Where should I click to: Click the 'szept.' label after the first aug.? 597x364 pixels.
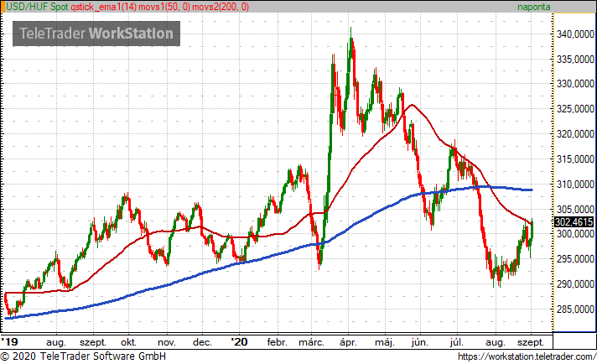pos(93,342)
